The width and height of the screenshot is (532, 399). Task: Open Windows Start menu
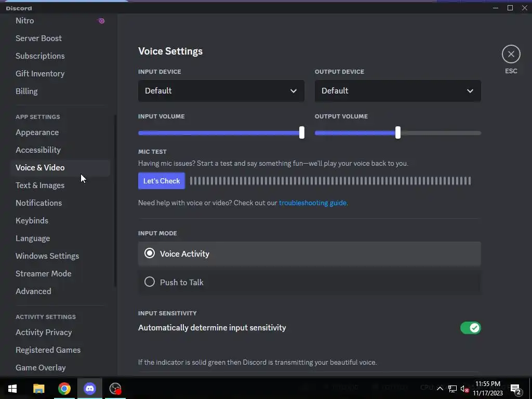click(12, 389)
